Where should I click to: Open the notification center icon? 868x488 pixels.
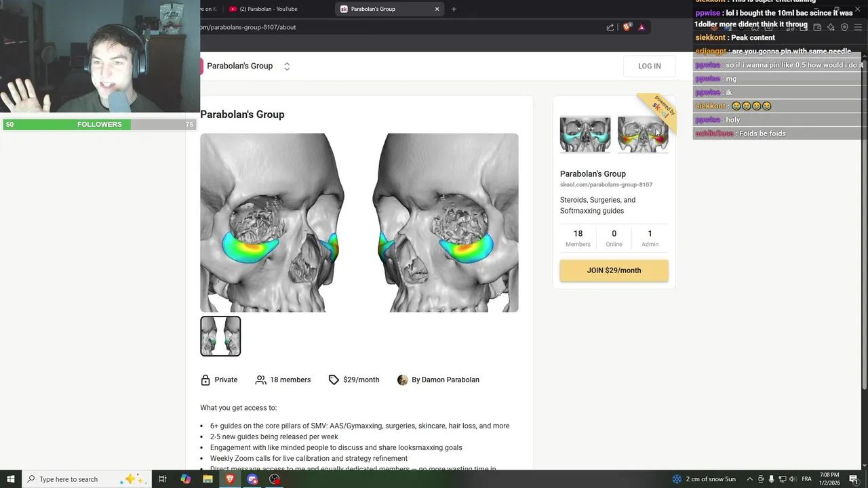(x=854, y=479)
